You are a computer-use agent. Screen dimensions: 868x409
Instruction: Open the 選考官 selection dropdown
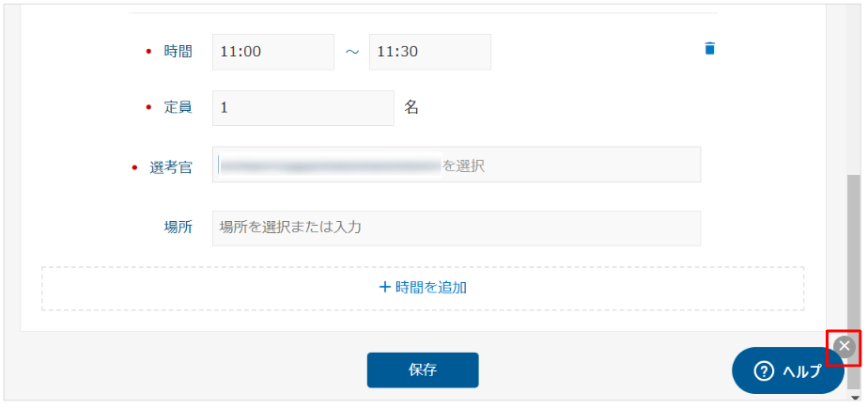click(457, 165)
